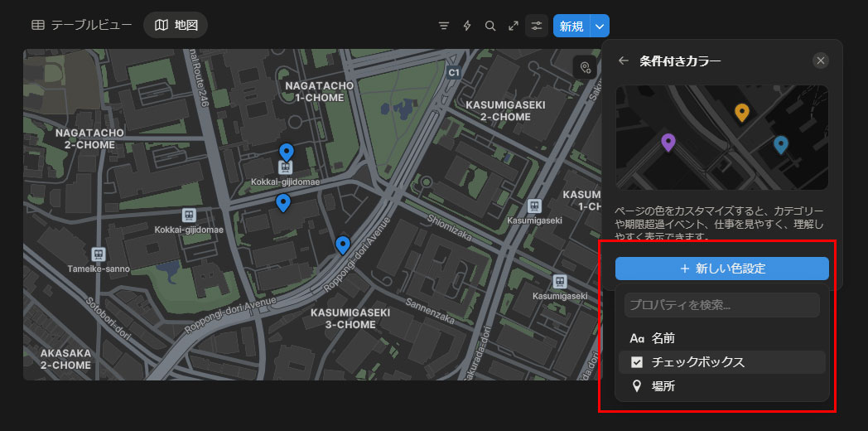Choose the 名前 property option

pyautogui.click(x=663, y=338)
